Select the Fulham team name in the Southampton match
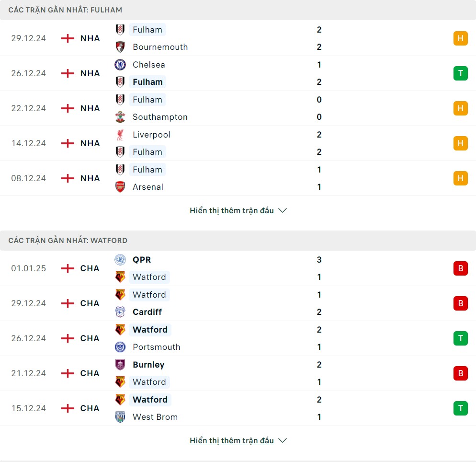Screen dimensions: 476x462 click(147, 100)
